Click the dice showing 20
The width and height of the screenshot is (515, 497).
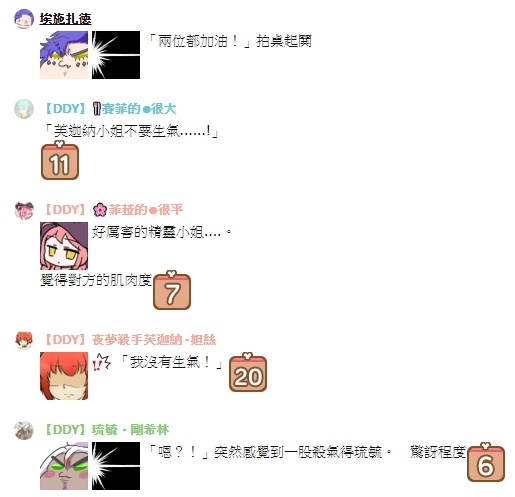click(x=248, y=372)
